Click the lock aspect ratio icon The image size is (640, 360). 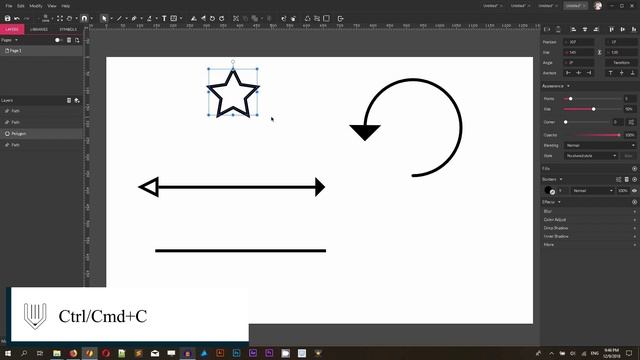[600, 52]
